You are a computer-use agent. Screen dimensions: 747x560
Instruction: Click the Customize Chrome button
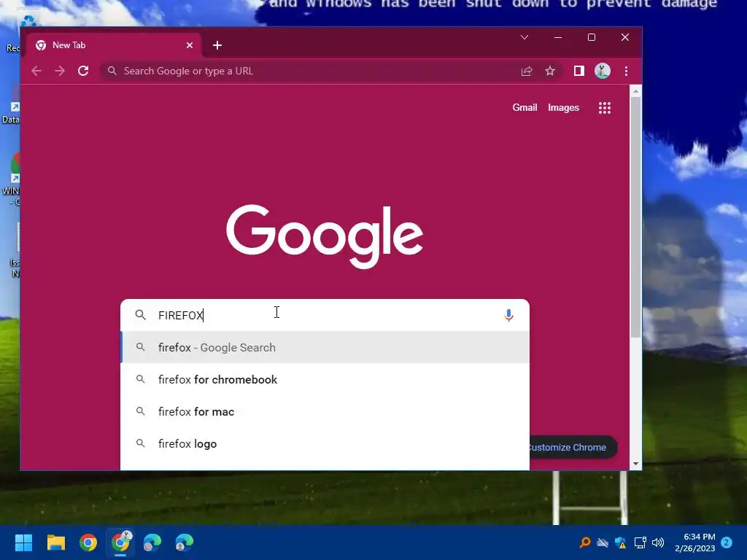573,448
